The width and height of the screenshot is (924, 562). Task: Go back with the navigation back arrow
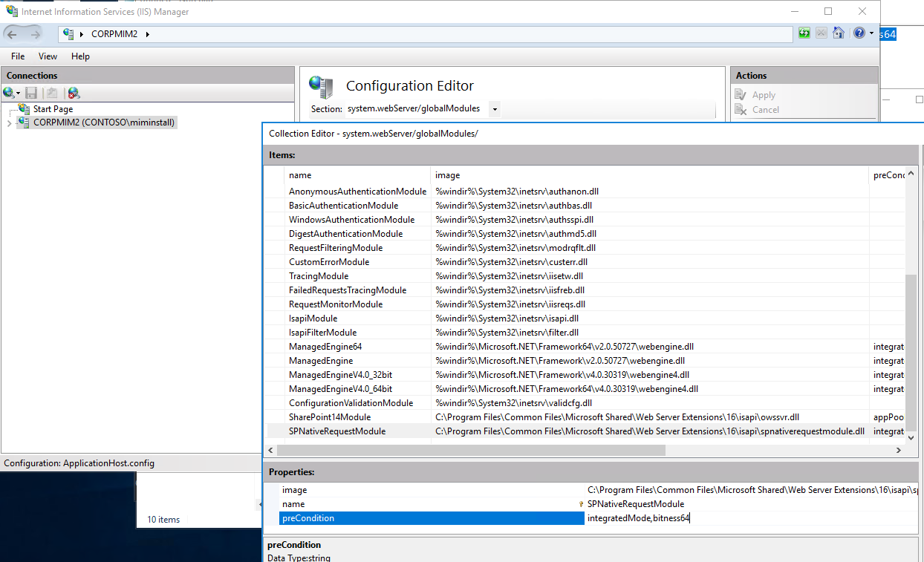click(12, 33)
